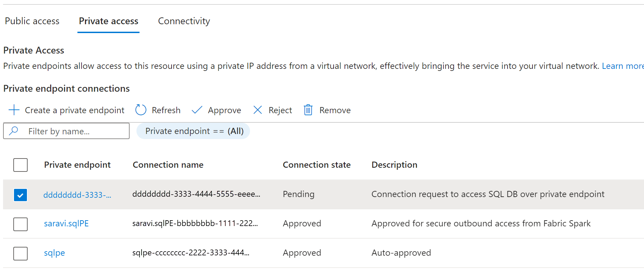Check the saravi.sqlPE row checkbox
This screenshot has height=270, width=644.
[x=20, y=224]
